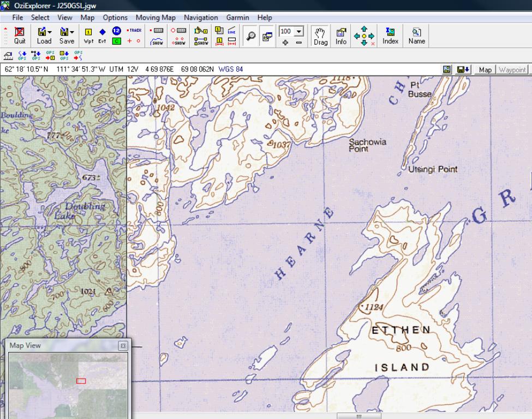Click the GPS send waypoints icon
532x419 pixels.
pyautogui.click(x=50, y=56)
